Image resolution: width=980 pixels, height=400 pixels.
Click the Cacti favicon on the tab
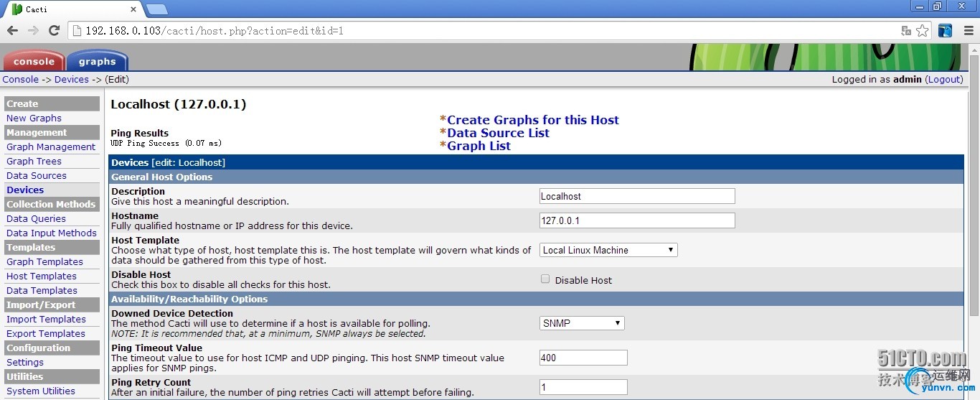(x=17, y=9)
